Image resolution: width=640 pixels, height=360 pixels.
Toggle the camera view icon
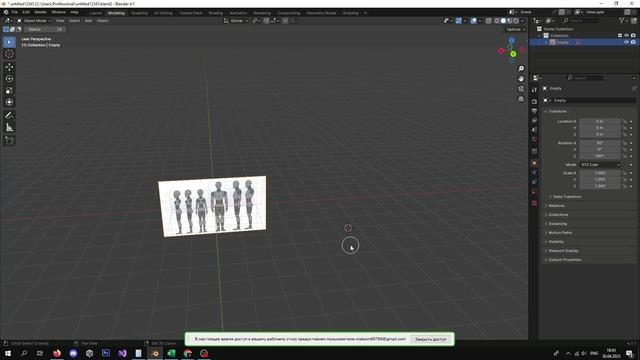point(521,89)
